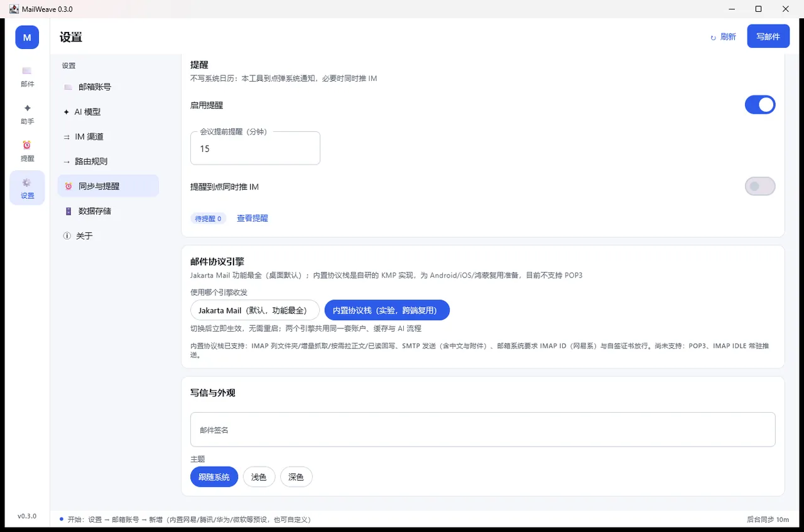Select 同步与提醒 settings page
This screenshot has width=804, height=532.
[108, 186]
